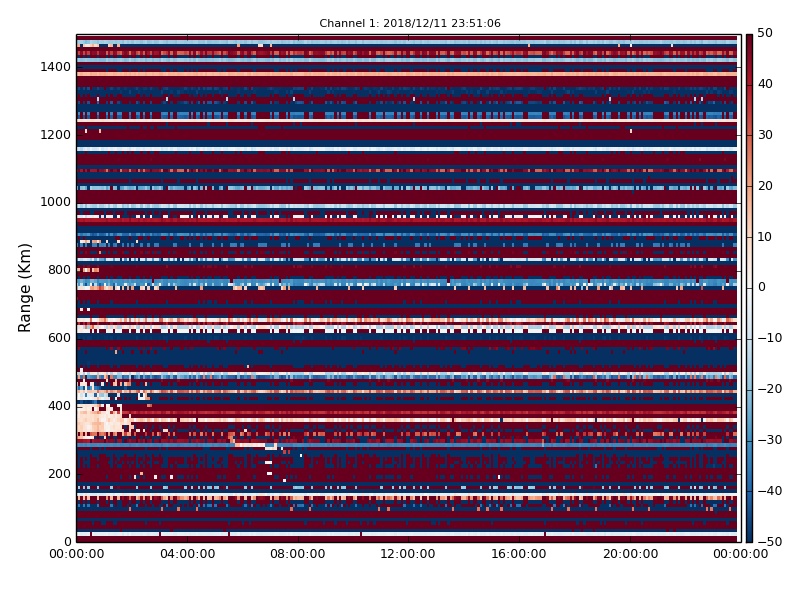Click the y-axis tick label 600
This screenshot has height=600, width=800.
(x=59, y=338)
